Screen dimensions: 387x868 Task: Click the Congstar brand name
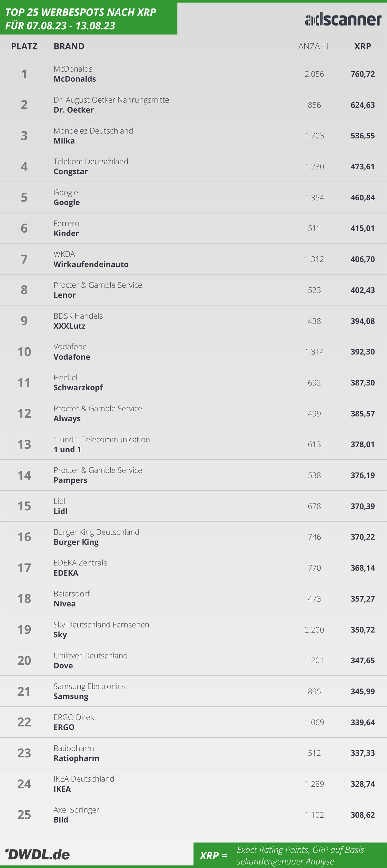click(x=71, y=172)
